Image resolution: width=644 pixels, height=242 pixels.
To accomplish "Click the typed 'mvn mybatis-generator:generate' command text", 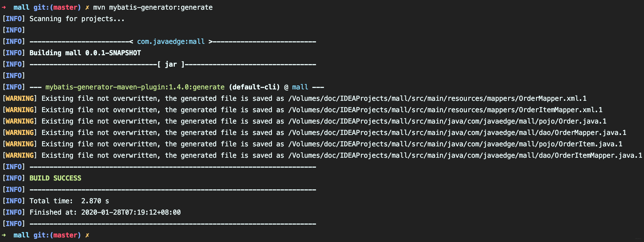I will tap(153, 7).
